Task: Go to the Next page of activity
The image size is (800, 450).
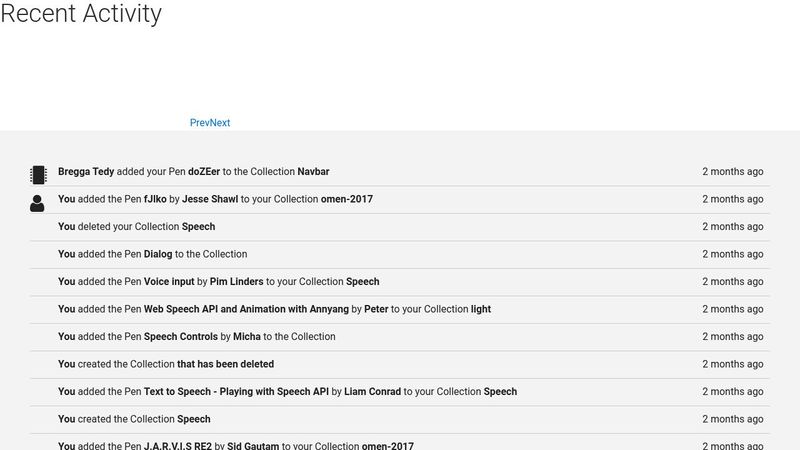Action: (x=220, y=123)
